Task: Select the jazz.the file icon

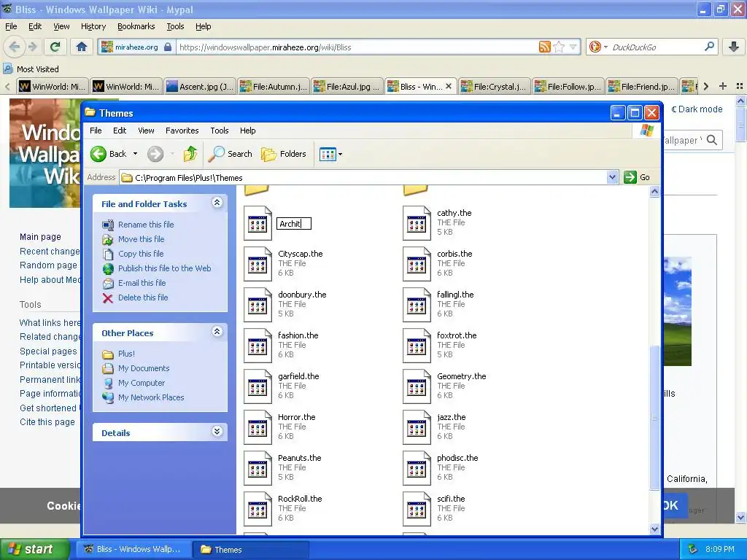Action: coord(417,428)
